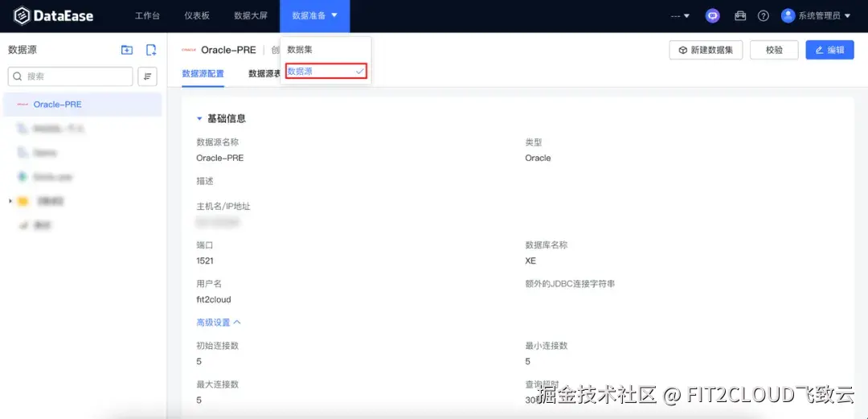Click the search magnifier icon
868x419 pixels.
(x=18, y=76)
